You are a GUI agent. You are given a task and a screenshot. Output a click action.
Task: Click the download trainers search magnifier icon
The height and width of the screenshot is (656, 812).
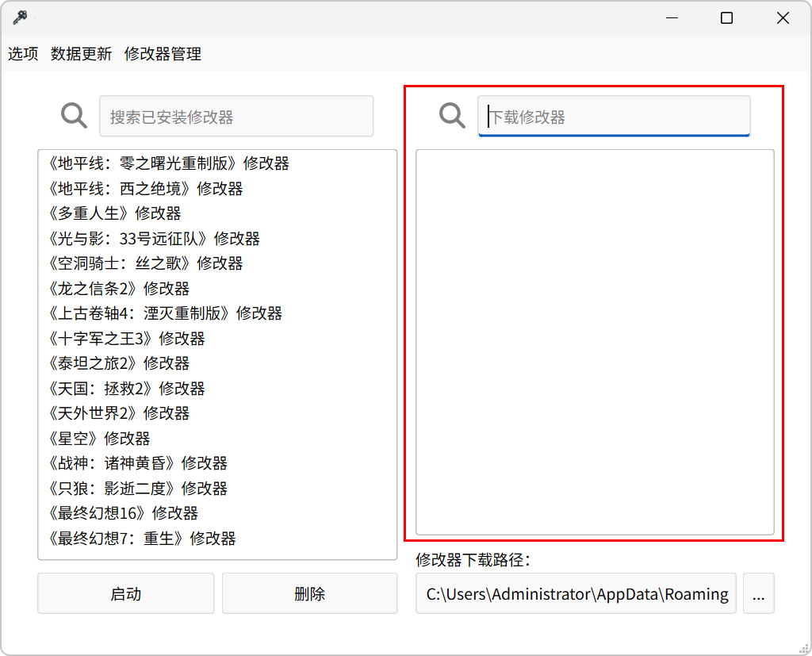coord(452,116)
